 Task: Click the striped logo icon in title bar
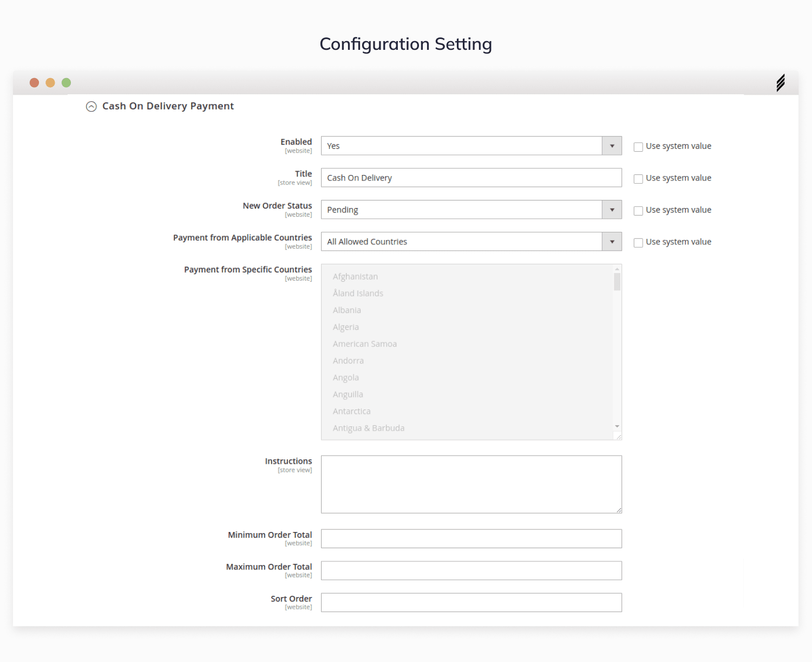[x=781, y=83]
